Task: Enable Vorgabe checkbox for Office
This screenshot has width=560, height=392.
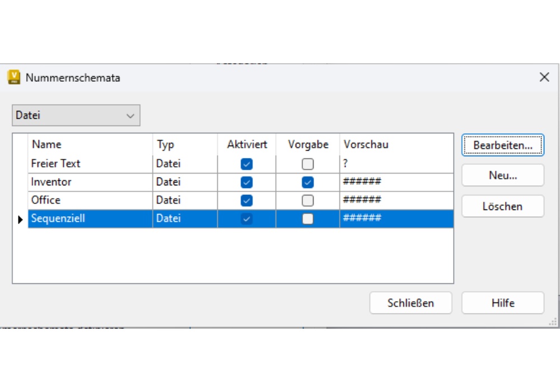Action: [307, 200]
